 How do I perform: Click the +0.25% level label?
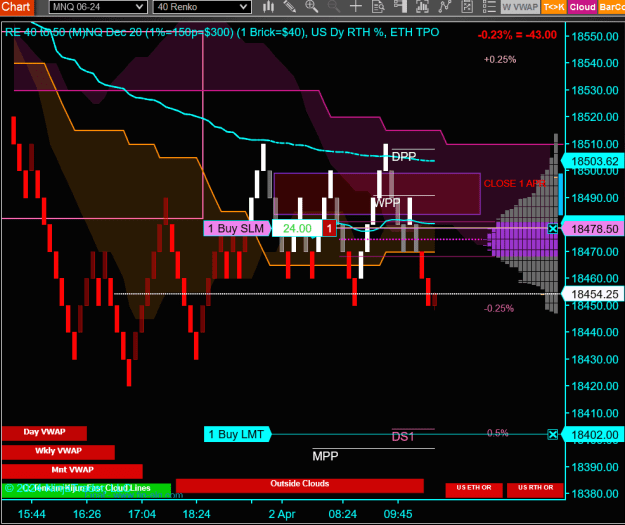pyautogui.click(x=500, y=59)
